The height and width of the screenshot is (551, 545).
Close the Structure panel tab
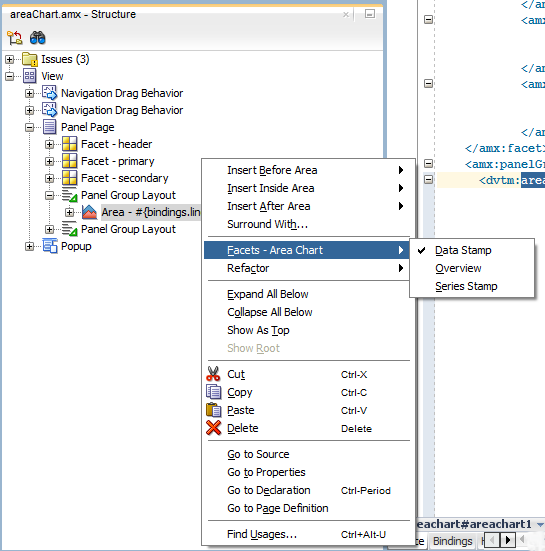[x=346, y=14]
